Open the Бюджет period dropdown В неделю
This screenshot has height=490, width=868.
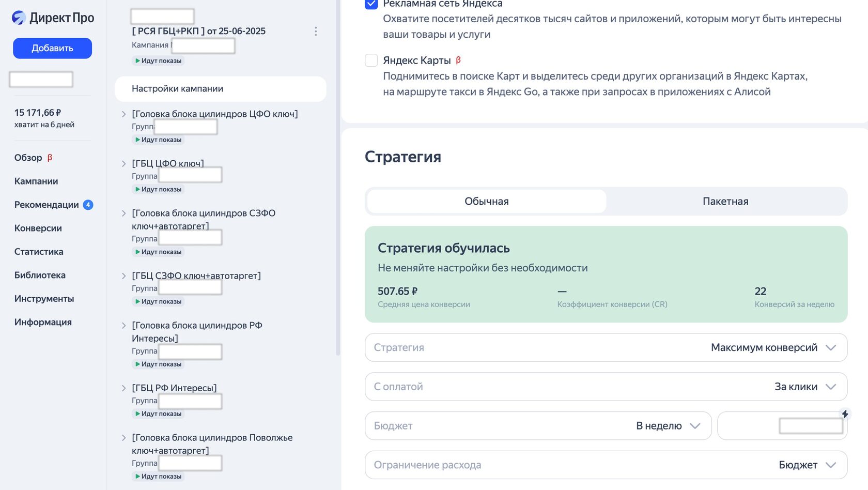(538, 426)
